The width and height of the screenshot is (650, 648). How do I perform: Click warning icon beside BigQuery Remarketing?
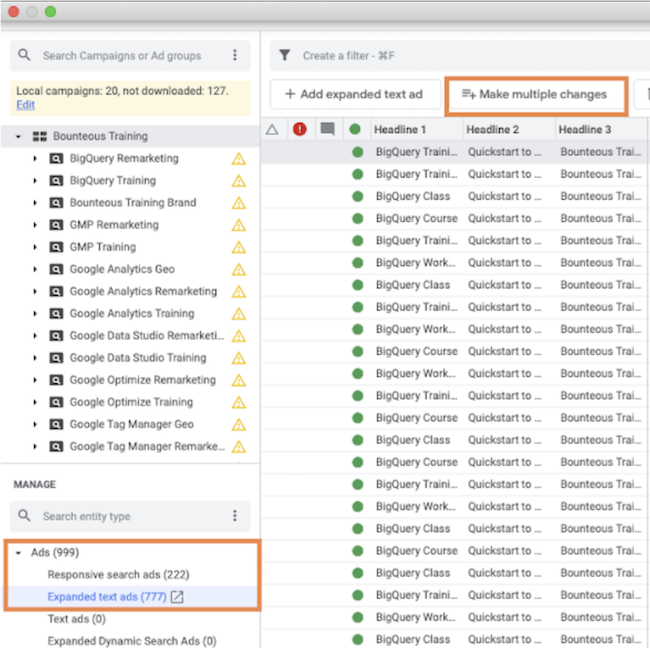coord(239,159)
